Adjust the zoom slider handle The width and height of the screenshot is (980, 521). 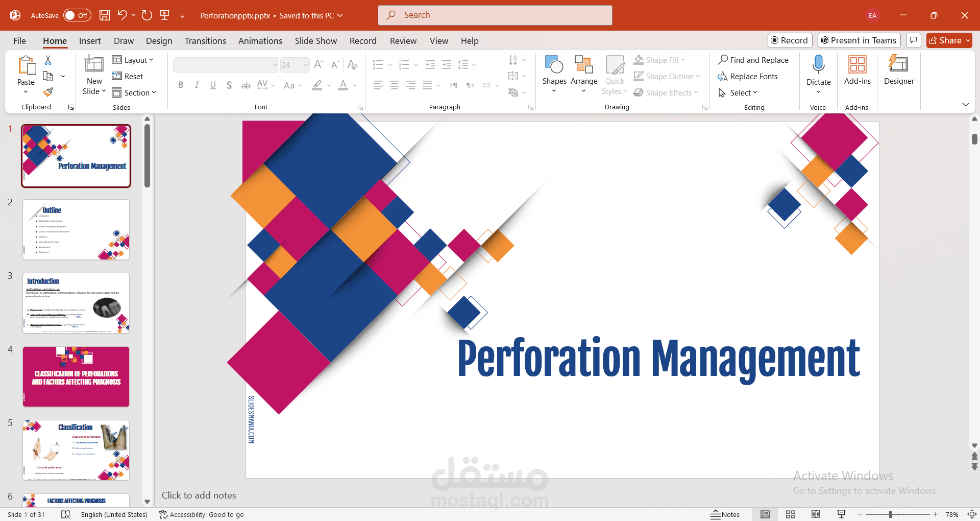890,514
